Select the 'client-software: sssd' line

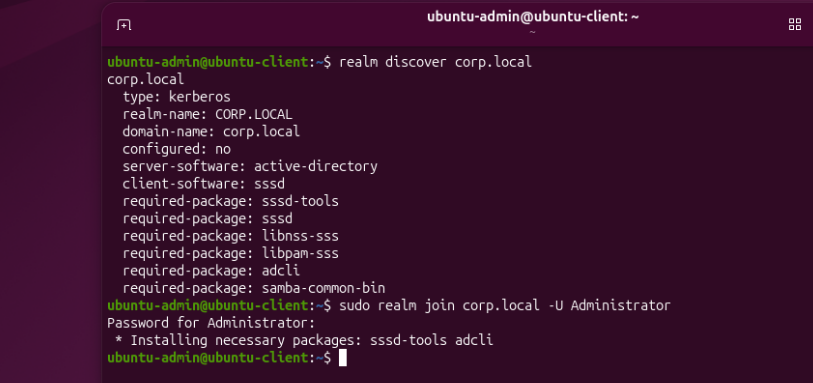203,184
